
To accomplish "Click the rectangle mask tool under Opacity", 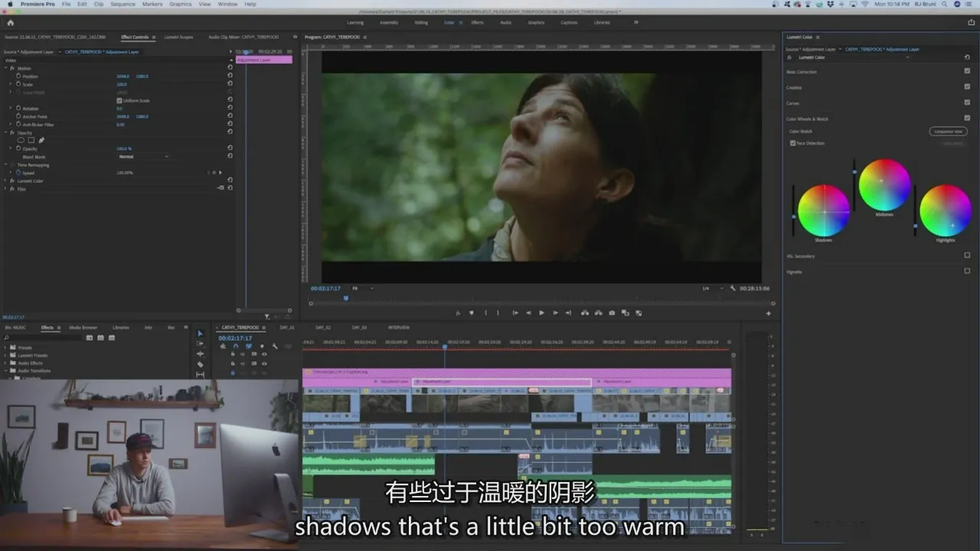I will [x=31, y=140].
